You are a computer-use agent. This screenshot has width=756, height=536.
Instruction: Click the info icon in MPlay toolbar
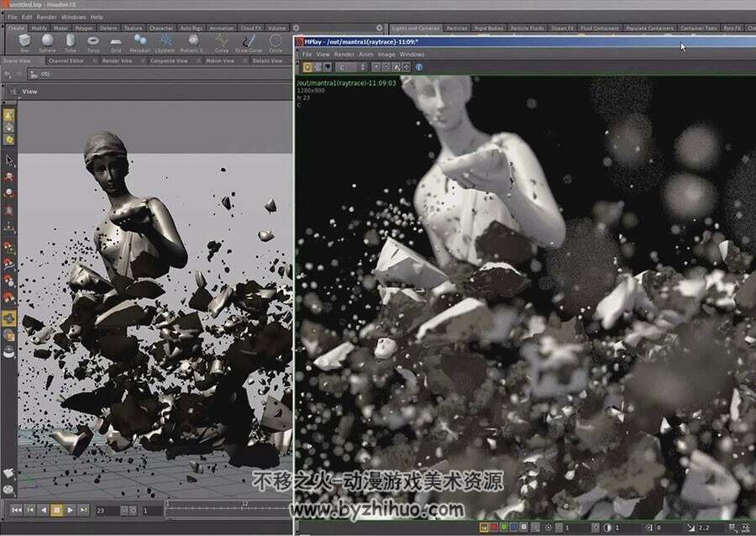tap(419, 67)
